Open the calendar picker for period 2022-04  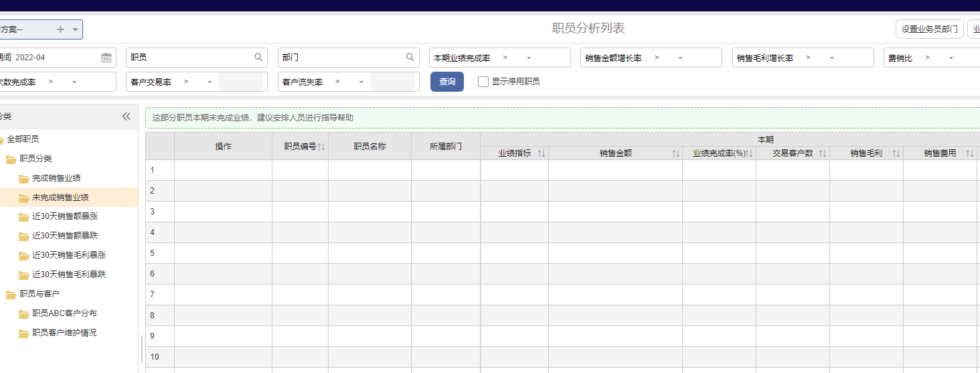[106, 58]
